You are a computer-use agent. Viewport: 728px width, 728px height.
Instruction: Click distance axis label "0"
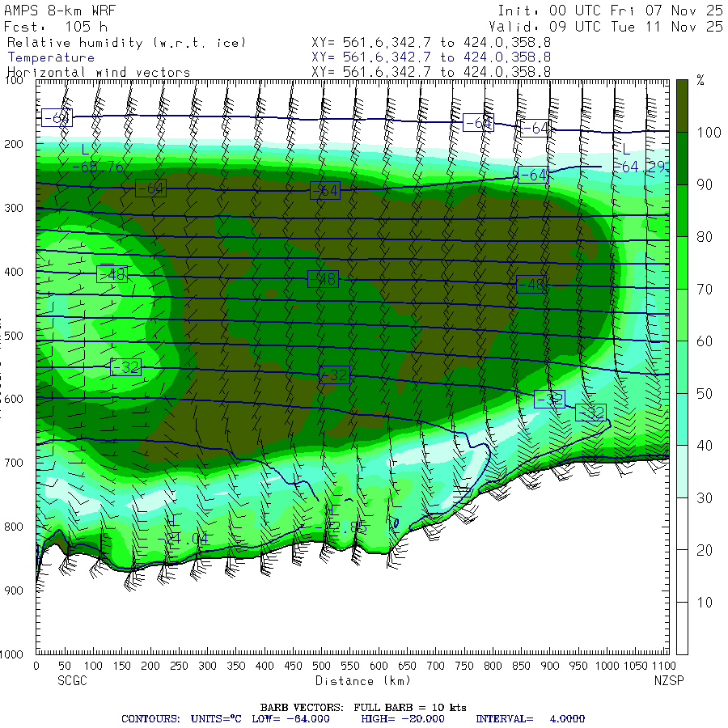pos(36,666)
